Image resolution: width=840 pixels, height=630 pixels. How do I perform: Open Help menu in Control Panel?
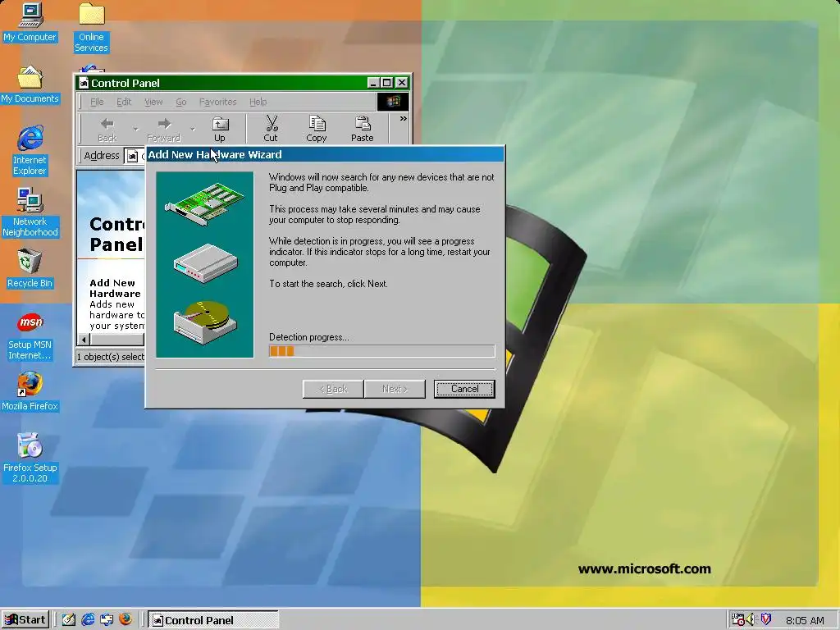(x=258, y=102)
